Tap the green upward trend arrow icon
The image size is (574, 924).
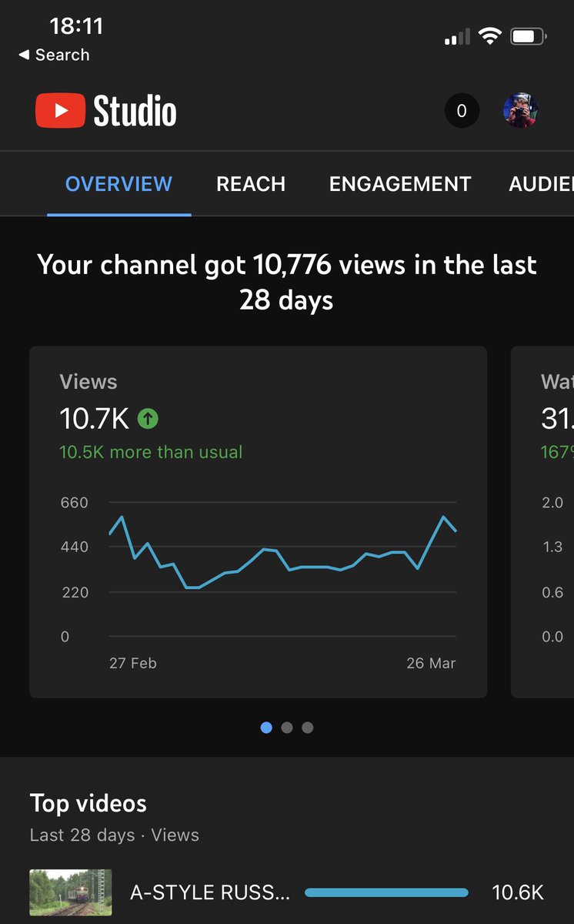(148, 419)
